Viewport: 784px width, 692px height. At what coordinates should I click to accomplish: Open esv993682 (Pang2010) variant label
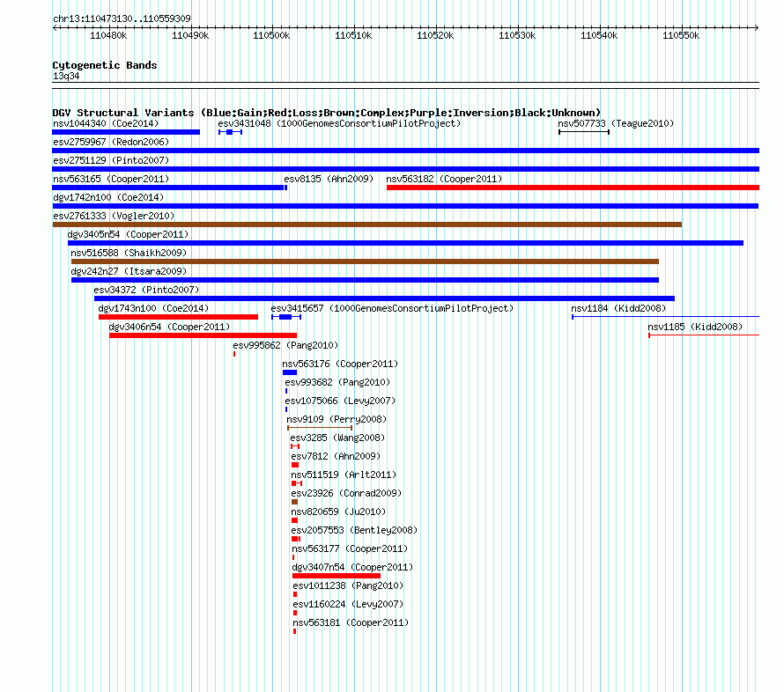click(x=337, y=382)
